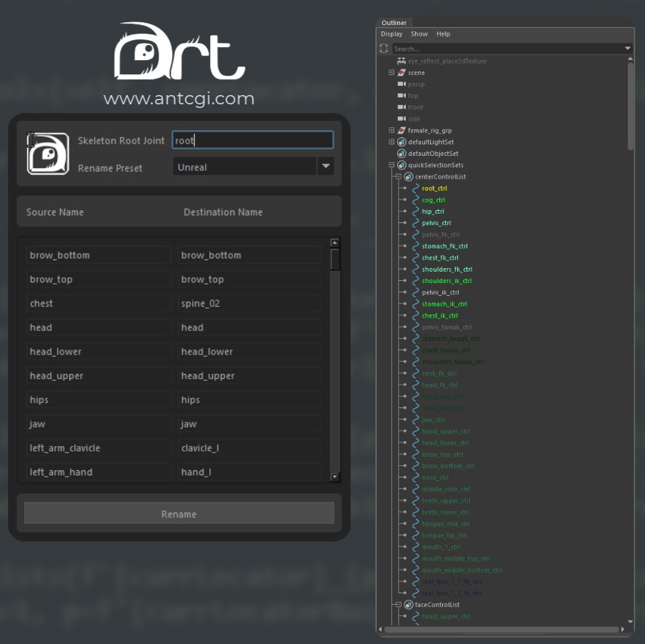Expand the scene node in Outliner
The image size is (645, 644).
click(391, 72)
